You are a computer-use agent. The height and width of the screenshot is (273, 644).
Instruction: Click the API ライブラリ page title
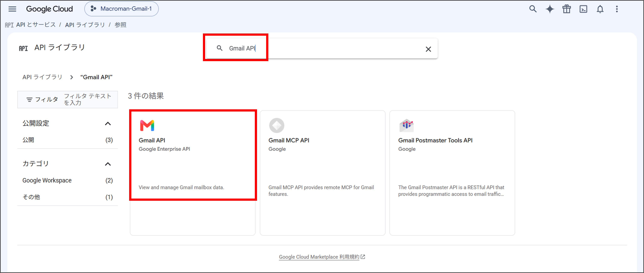coord(60,47)
